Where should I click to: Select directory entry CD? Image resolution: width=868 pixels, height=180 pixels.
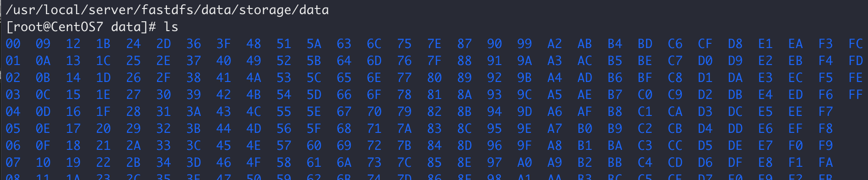point(675,163)
